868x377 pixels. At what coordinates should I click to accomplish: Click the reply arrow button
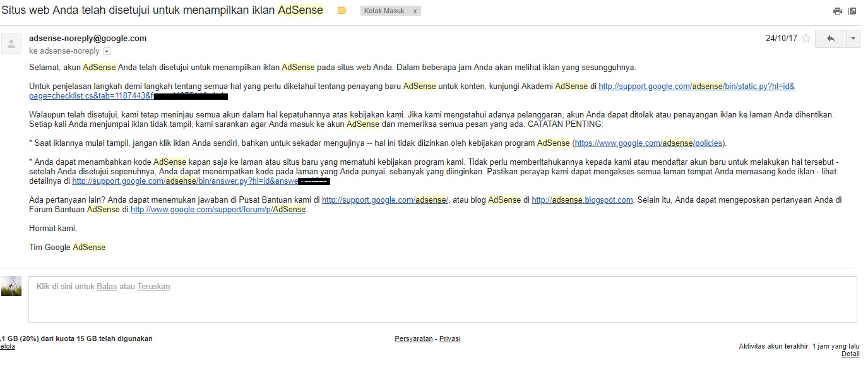(x=831, y=39)
